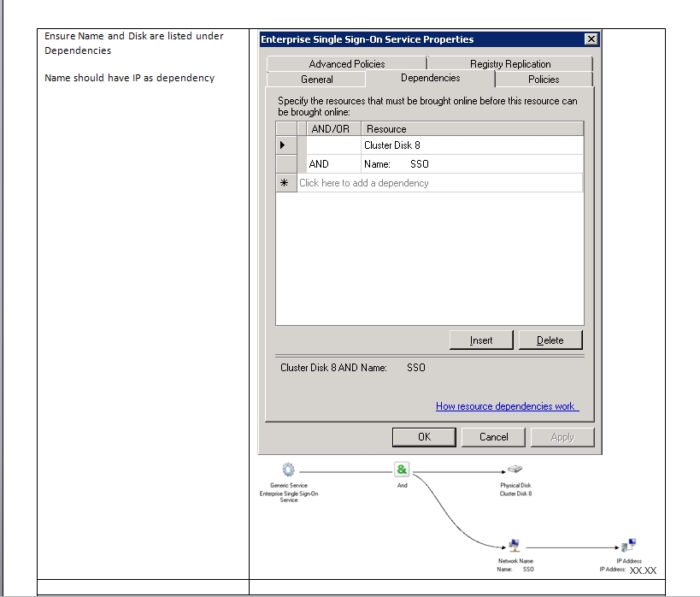This screenshot has height=597, width=700.
Task: Click the 'Cluster Disk 8' label under Physical Disk
Action: click(x=515, y=494)
